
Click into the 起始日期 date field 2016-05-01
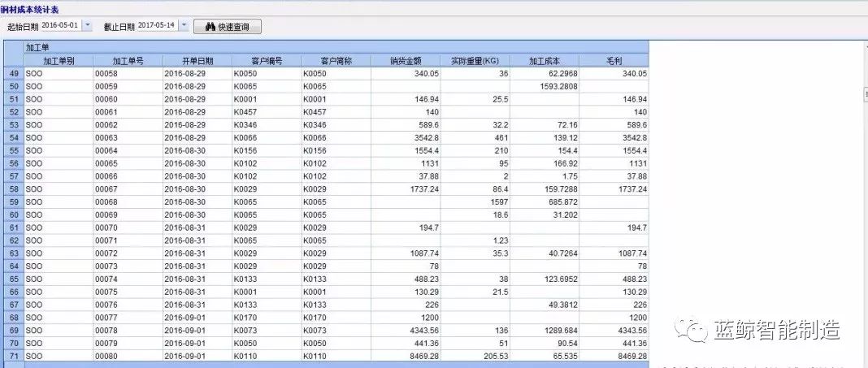59,26
